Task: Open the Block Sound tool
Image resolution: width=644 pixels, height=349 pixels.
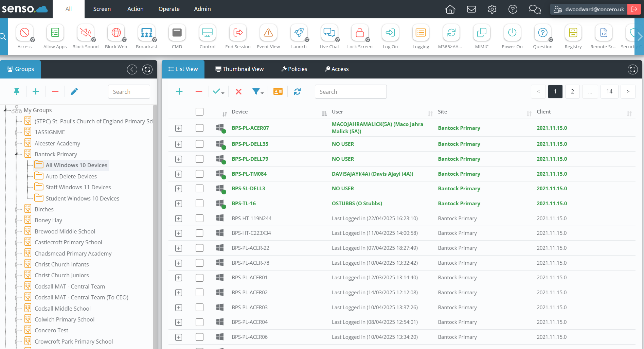Action: pos(85,33)
